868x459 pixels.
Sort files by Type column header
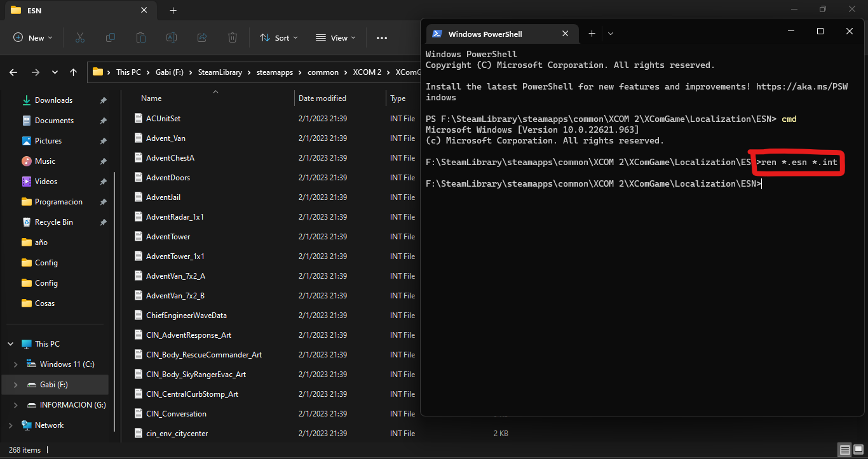[x=398, y=98]
